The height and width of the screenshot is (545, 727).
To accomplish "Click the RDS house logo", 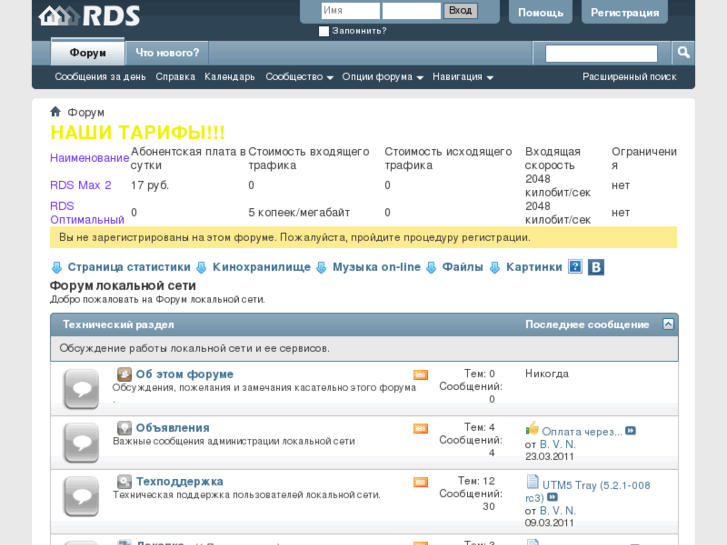I will [89, 16].
